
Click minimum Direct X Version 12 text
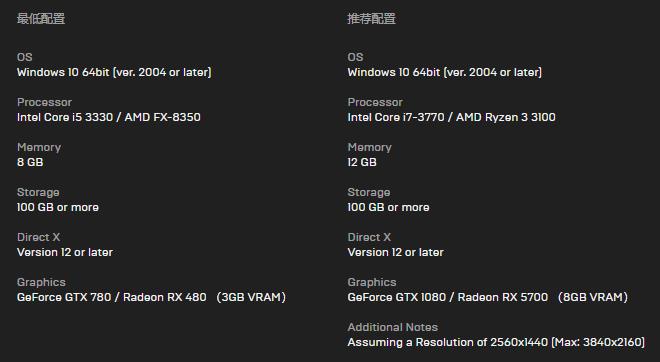pos(65,253)
